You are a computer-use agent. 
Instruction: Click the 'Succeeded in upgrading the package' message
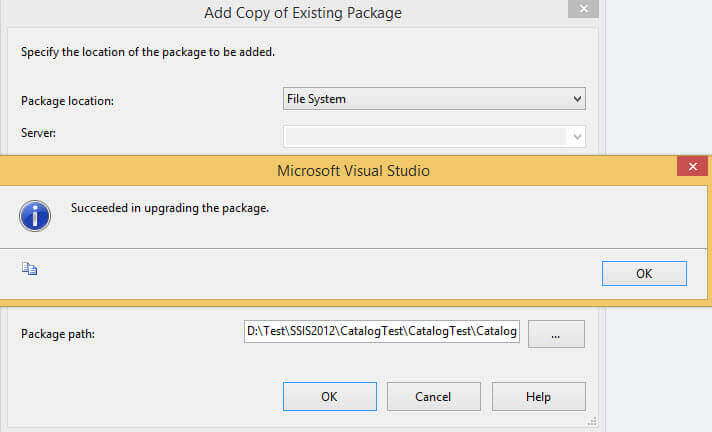pyautogui.click(x=170, y=209)
